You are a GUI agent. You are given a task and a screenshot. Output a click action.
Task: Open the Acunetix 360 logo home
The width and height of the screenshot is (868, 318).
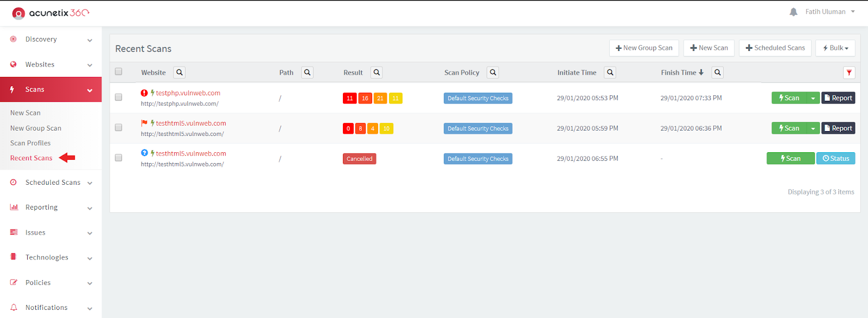point(50,13)
